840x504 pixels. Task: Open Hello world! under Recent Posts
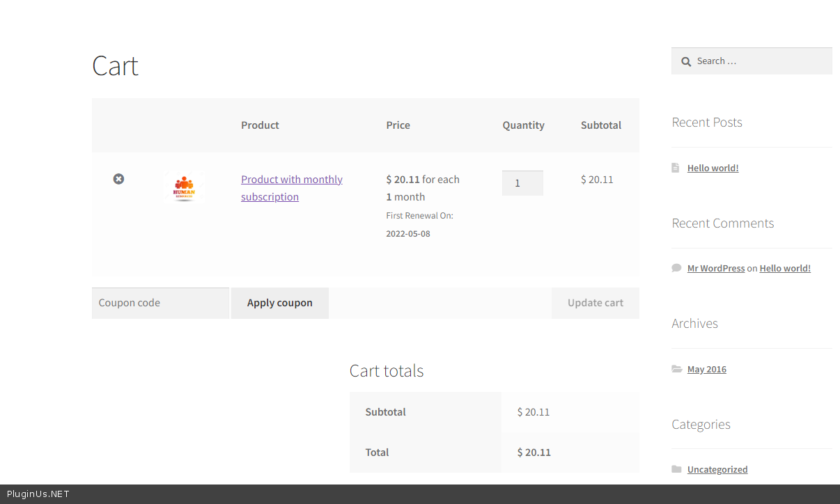(x=713, y=168)
